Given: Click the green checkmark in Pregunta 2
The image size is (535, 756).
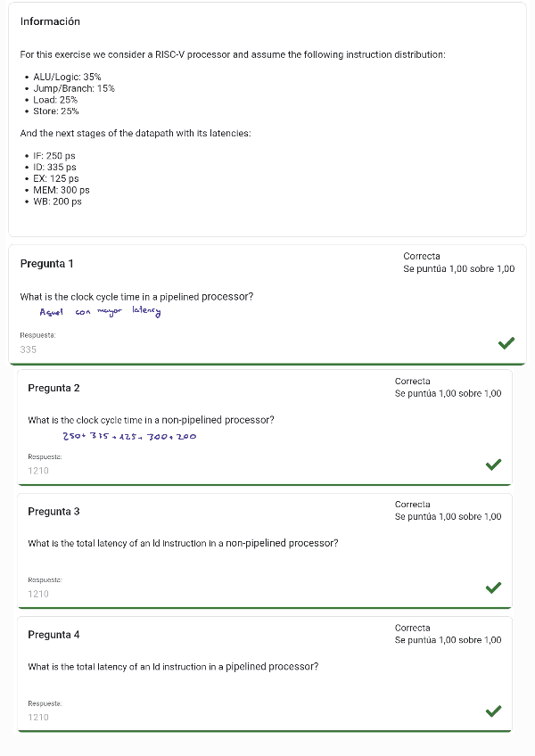Looking at the screenshot, I should click(x=493, y=464).
